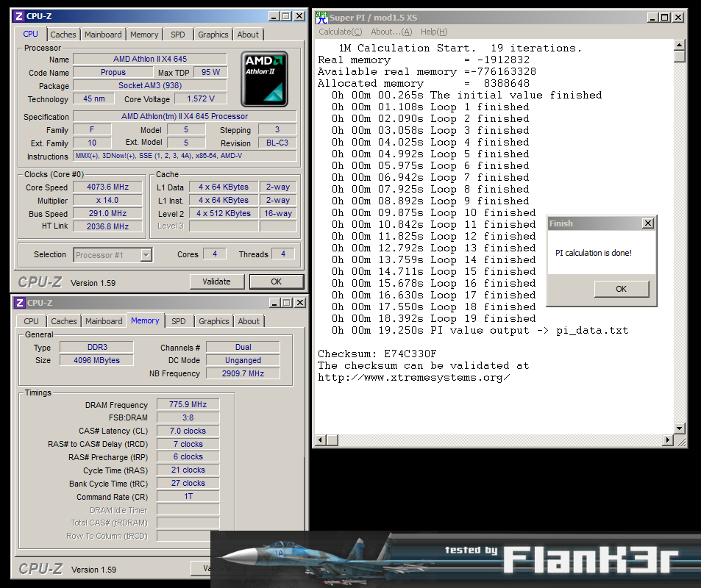The height and width of the screenshot is (588, 701).
Task: Click the memory Type value DDR3
Action: point(96,347)
